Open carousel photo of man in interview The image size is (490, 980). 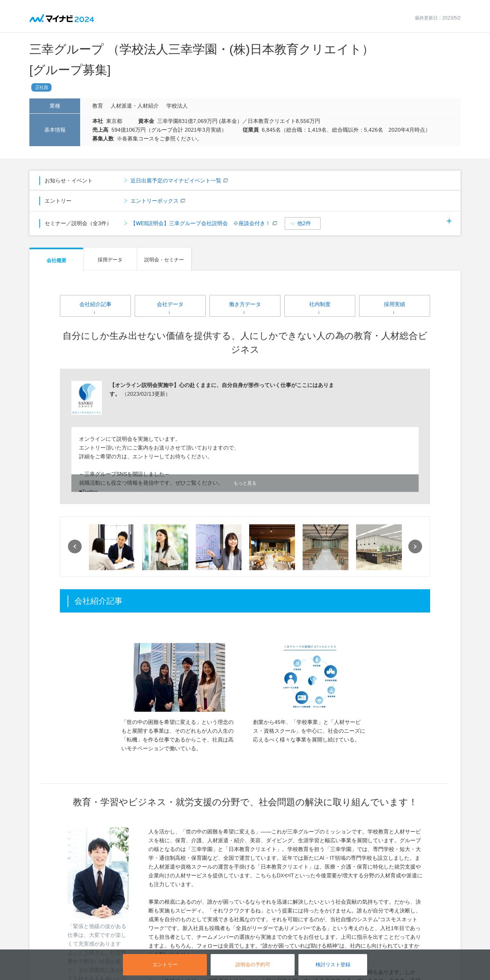tap(112, 547)
